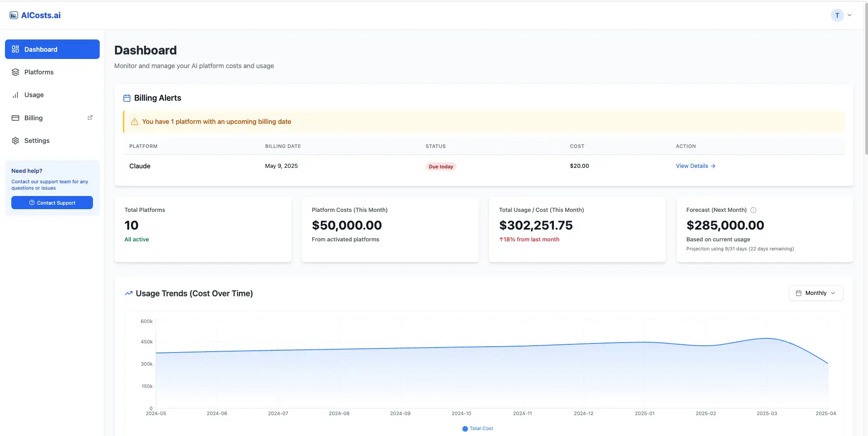Open View Details for Claude
The image size is (868, 436).
click(696, 166)
